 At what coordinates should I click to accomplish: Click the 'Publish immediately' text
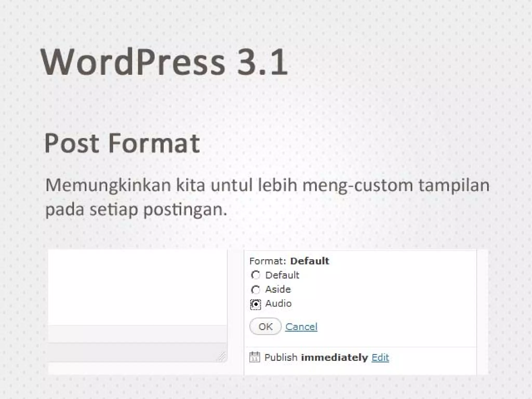316,357
